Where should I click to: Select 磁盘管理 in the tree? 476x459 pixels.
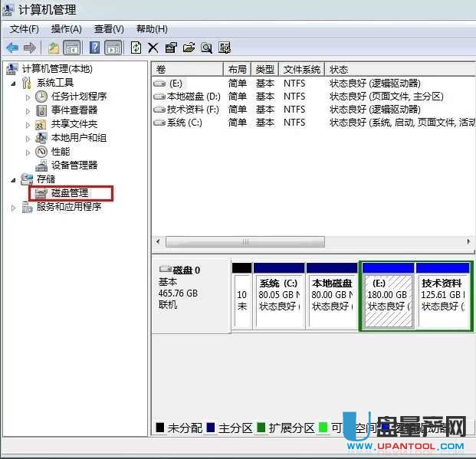click(x=69, y=193)
